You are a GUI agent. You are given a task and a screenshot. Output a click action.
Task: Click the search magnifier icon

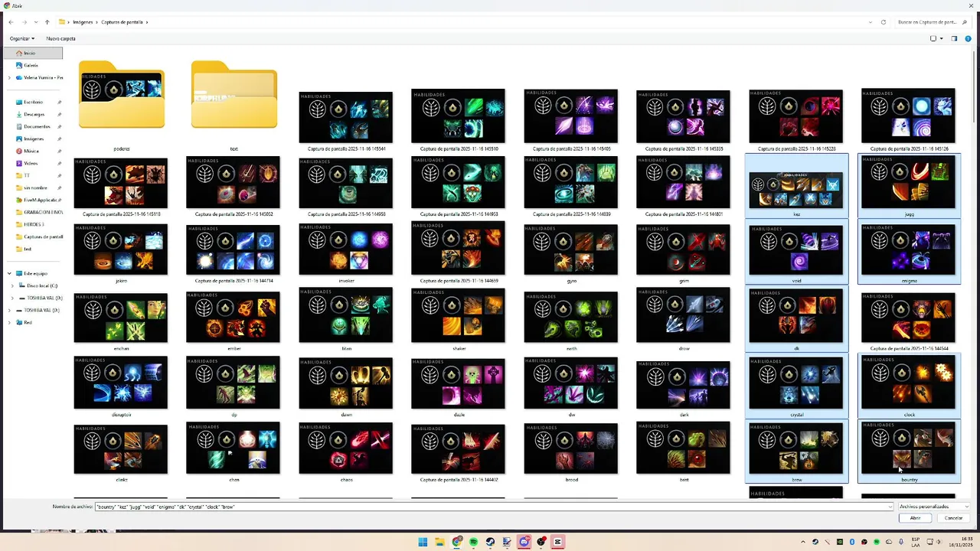(963, 22)
